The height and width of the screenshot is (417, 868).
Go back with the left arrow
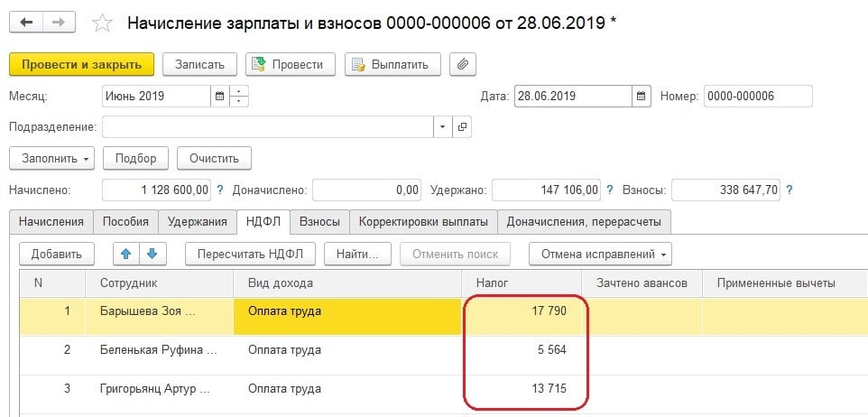(26, 23)
